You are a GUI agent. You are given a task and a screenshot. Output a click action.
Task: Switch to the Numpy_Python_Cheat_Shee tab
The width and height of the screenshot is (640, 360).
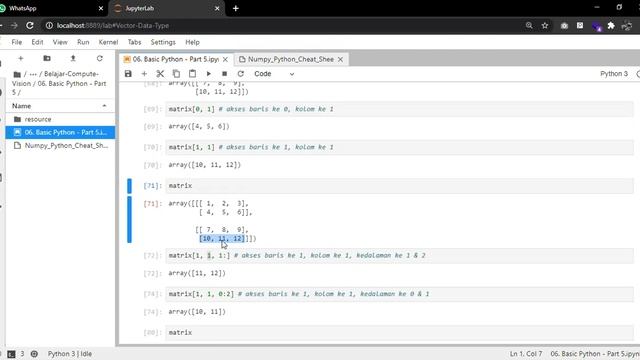coord(291,60)
